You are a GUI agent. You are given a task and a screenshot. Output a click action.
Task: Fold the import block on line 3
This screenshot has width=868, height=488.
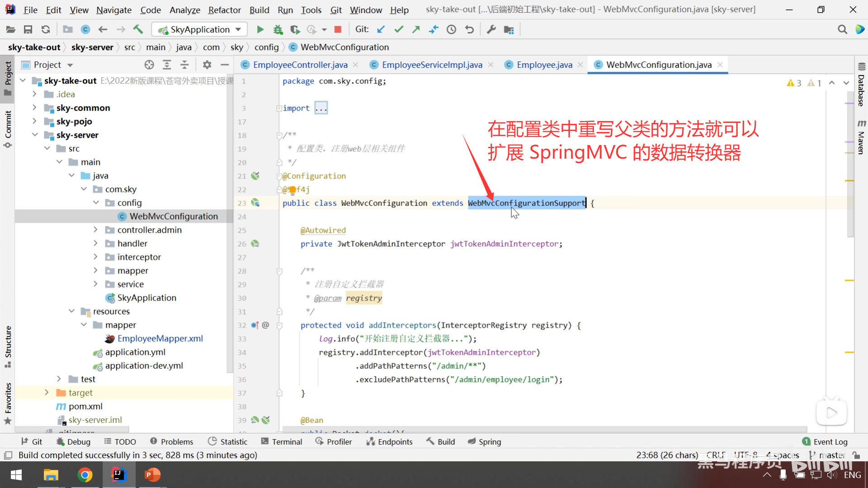click(x=279, y=108)
